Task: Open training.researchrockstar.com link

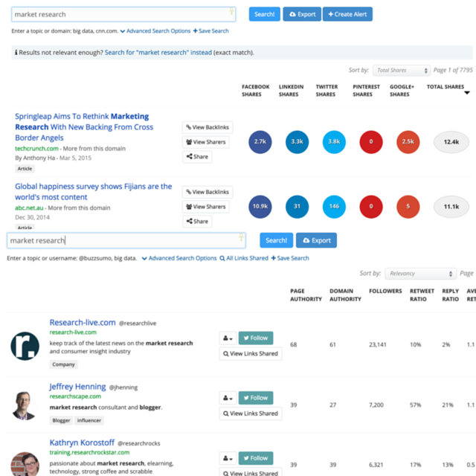Action: point(89,452)
